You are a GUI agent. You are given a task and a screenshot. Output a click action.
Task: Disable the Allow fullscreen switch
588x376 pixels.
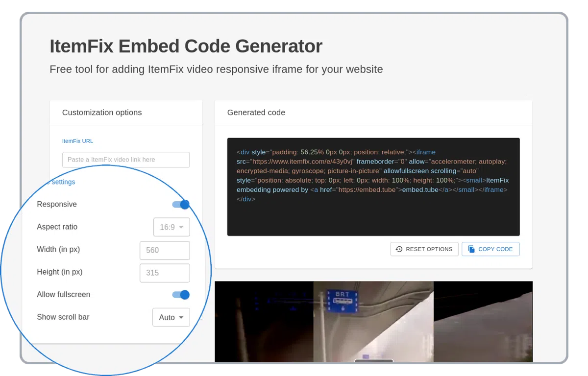(181, 295)
